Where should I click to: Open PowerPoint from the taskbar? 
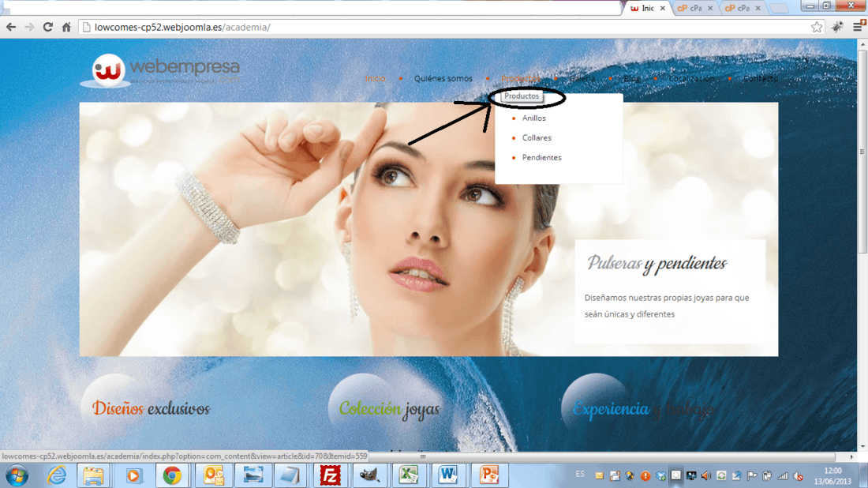(488, 476)
